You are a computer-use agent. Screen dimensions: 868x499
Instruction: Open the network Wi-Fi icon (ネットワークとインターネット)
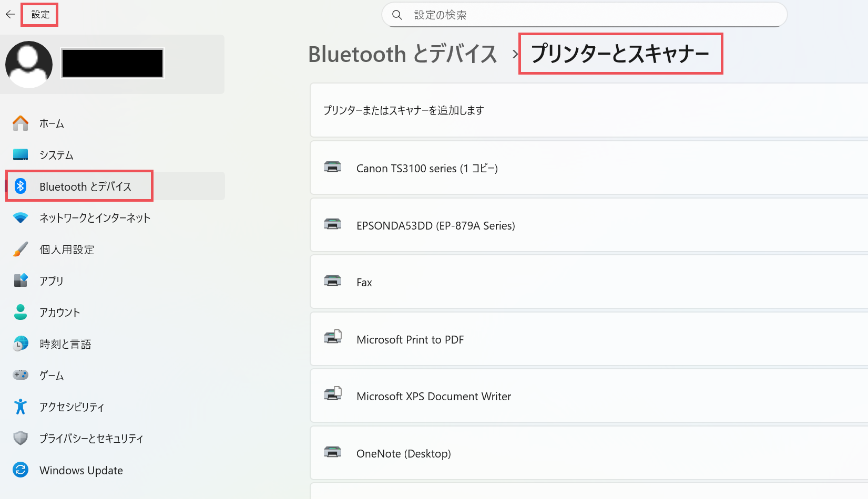pyautogui.click(x=21, y=218)
